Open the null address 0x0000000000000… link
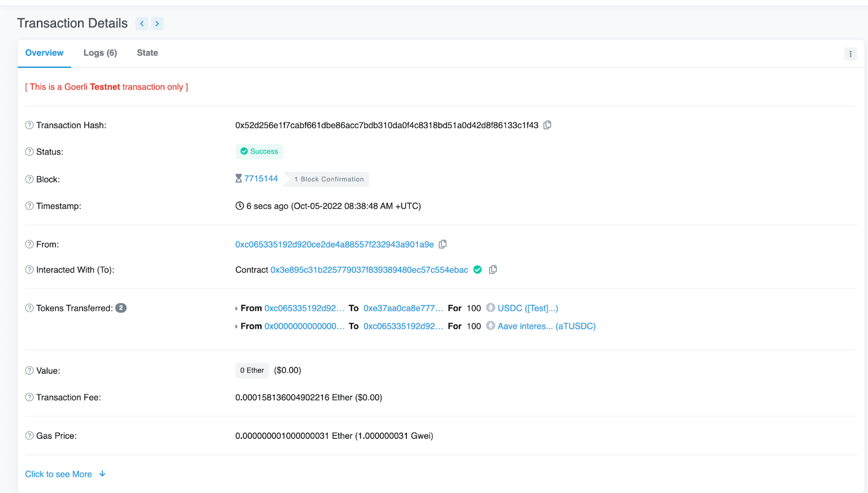The height and width of the screenshot is (493, 868). pyautogui.click(x=304, y=326)
